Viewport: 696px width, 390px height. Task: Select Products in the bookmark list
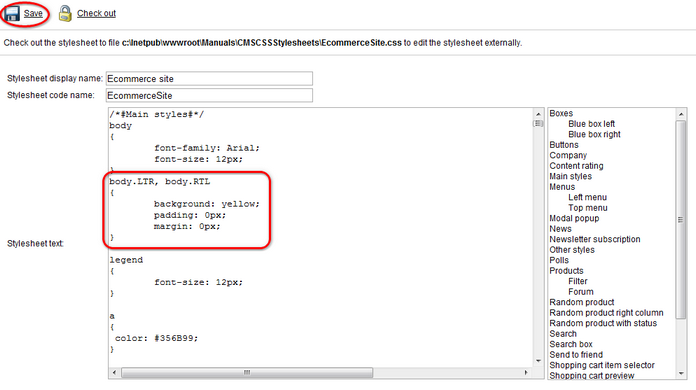pyautogui.click(x=566, y=271)
